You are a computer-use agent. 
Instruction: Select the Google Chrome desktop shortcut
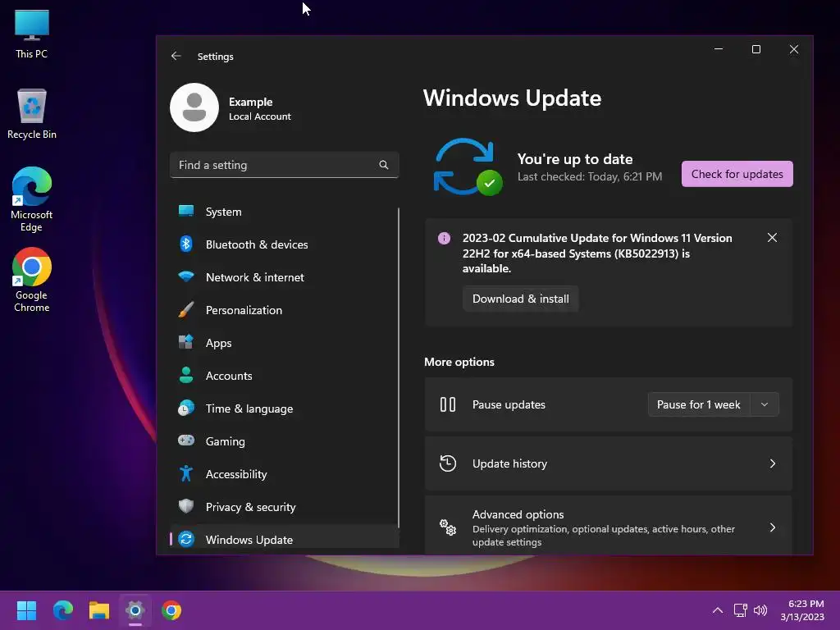tap(32, 280)
